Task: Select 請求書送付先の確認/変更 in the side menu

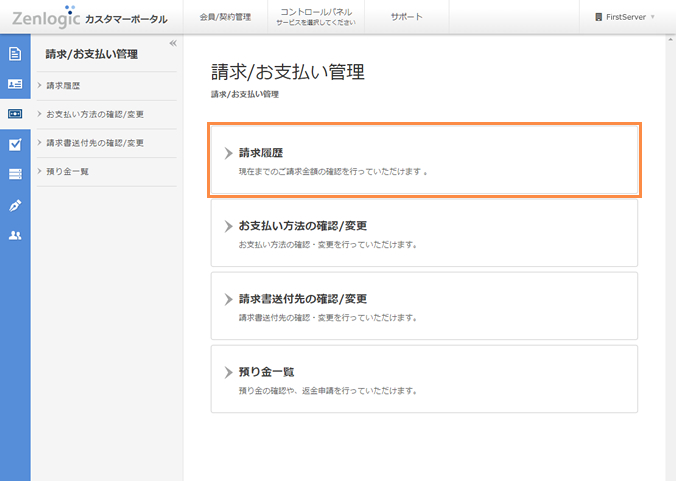Action: click(95, 143)
